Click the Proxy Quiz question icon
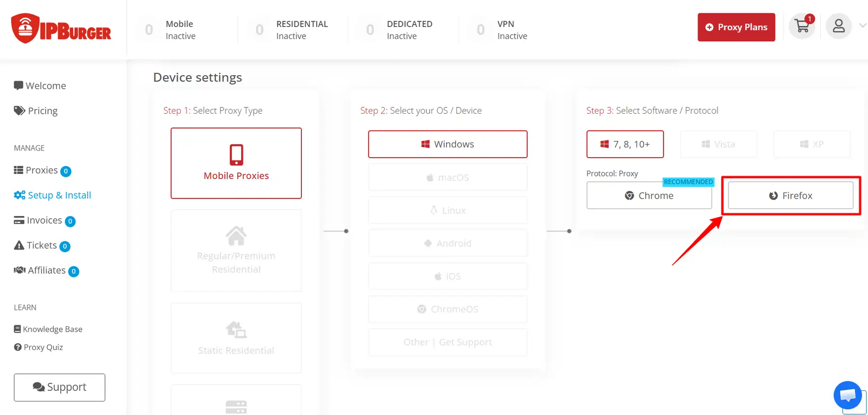Image resolution: width=868 pixels, height=415 pixels. point(18,347)
